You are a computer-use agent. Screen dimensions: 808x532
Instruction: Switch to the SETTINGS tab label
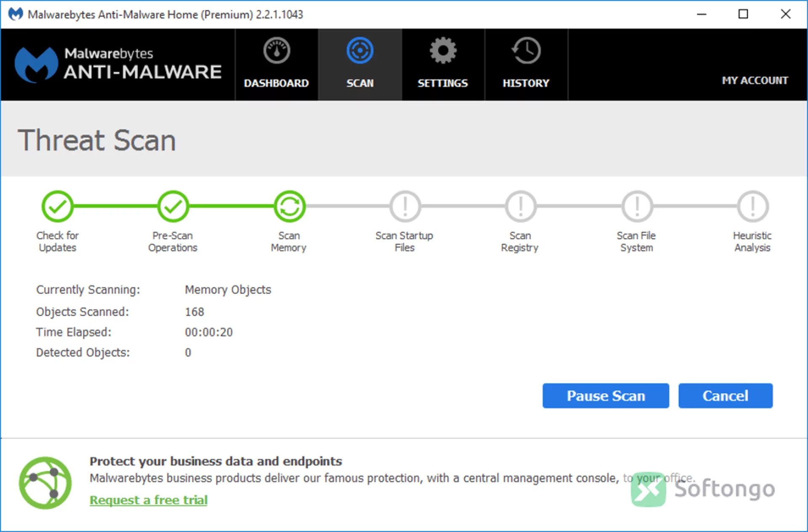[443, 83]
